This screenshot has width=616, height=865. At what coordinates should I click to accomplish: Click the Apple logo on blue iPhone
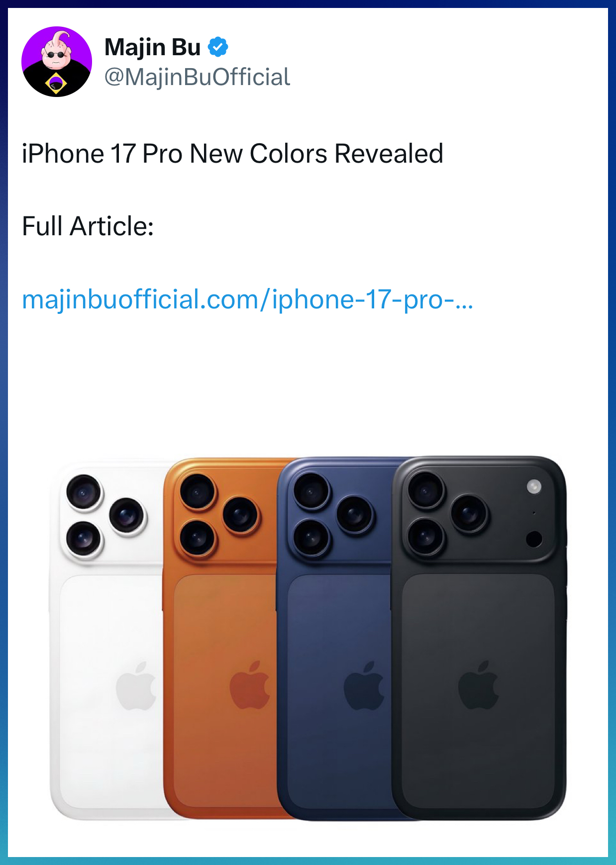coord(364,685)
